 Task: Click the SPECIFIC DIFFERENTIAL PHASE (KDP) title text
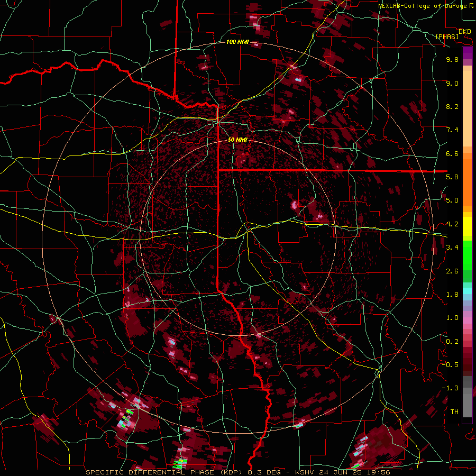point(165,472)
